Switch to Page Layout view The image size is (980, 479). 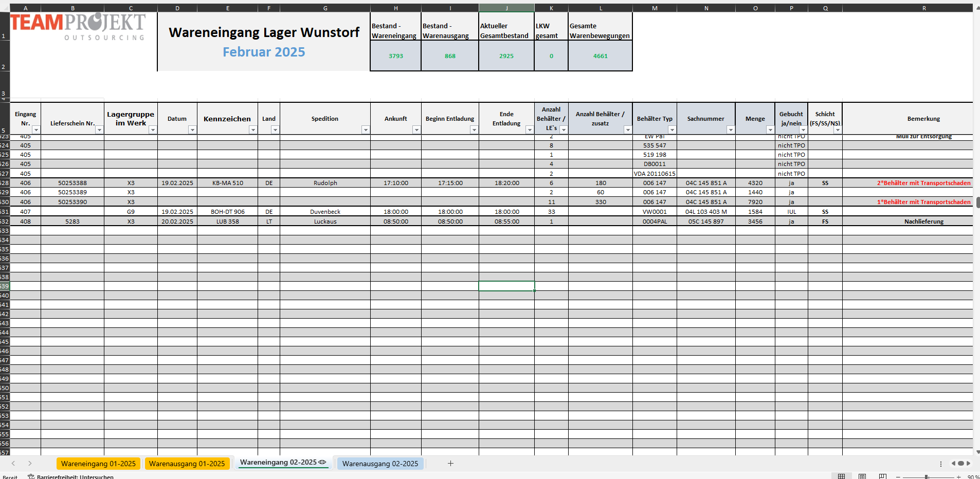pyautogui.click(x=862, y=476)
